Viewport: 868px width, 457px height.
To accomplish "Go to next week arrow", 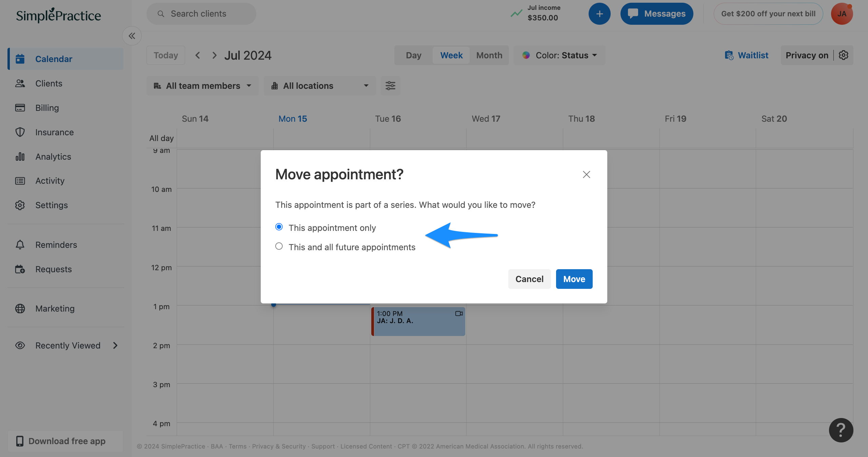I will click(214, 55).
